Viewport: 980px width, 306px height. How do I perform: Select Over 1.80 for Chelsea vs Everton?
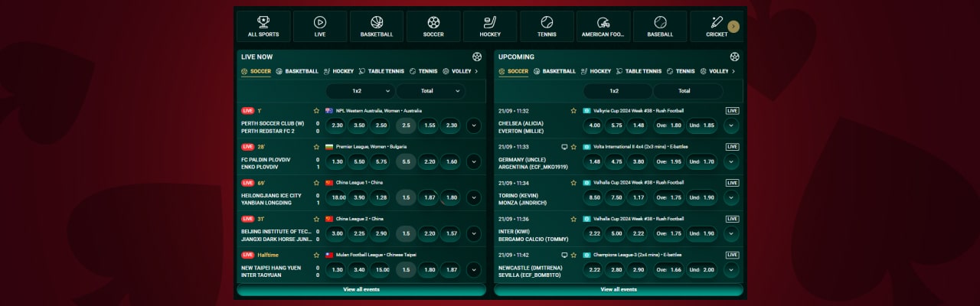pyautogui.click(x=668, y=125)
